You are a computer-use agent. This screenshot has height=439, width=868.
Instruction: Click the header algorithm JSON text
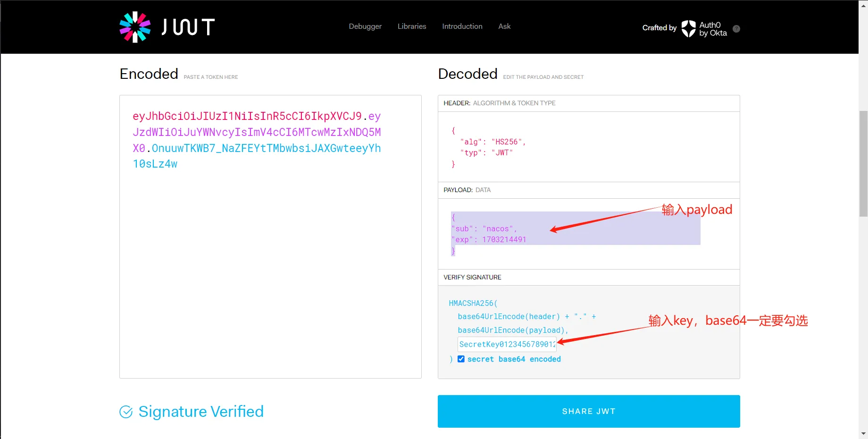coord(492,142)
